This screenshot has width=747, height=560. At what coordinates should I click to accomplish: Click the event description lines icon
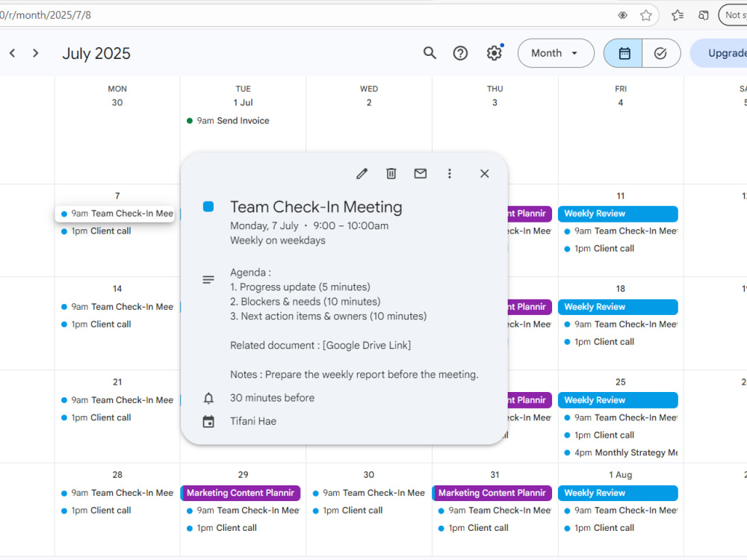pos(208,279)
